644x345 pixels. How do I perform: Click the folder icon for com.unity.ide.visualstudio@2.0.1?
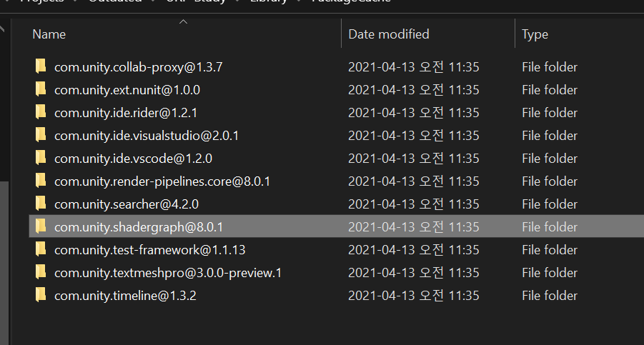pos(41,135)
